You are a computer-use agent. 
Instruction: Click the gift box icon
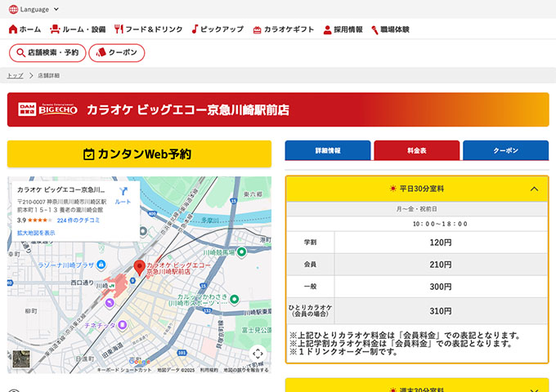coord(257,30)
